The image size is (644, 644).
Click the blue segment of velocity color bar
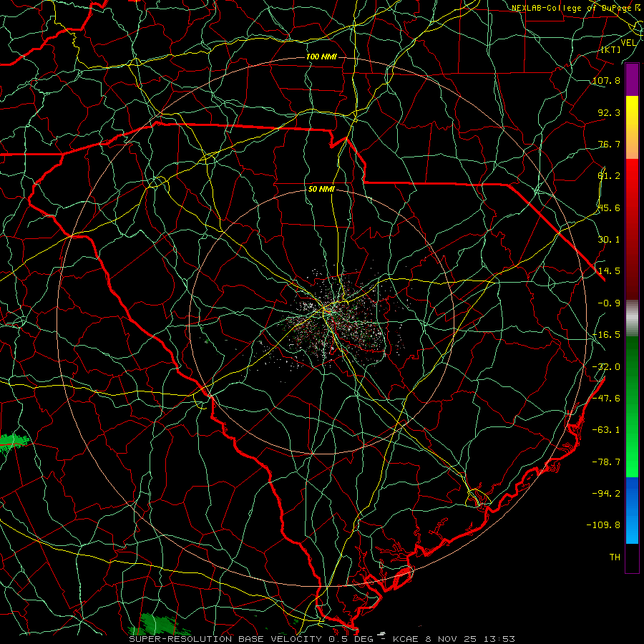(632, 510)
